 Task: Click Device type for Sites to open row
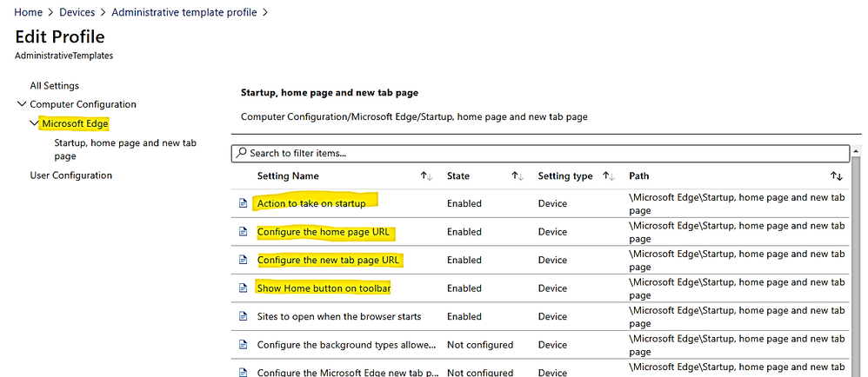pyautogui.click(x=552, y=316)
